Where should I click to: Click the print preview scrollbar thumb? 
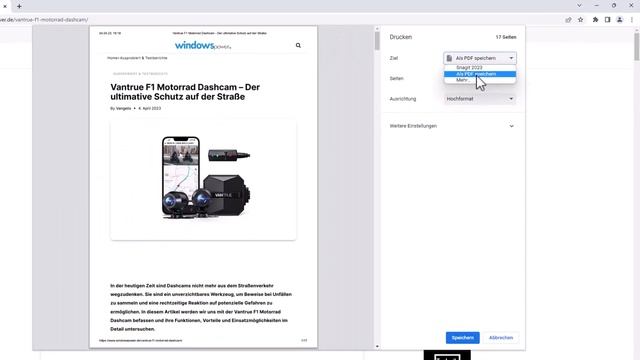point(377,41)
